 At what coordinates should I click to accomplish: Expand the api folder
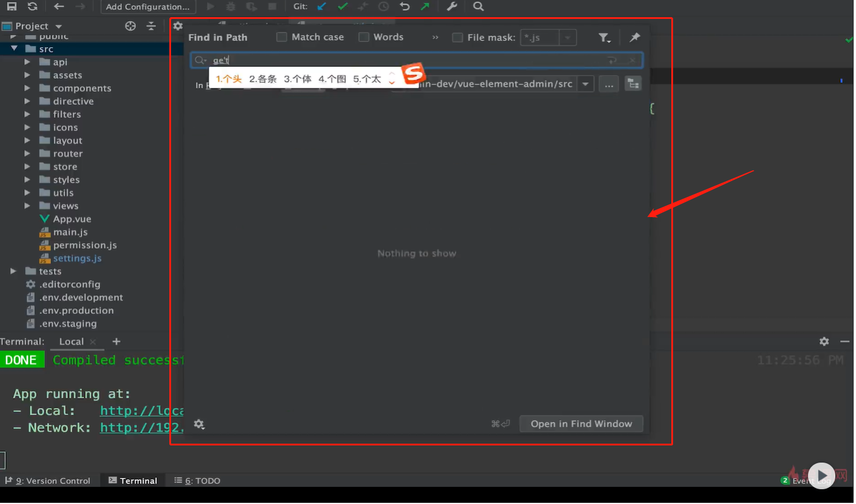tap(27, 62)
